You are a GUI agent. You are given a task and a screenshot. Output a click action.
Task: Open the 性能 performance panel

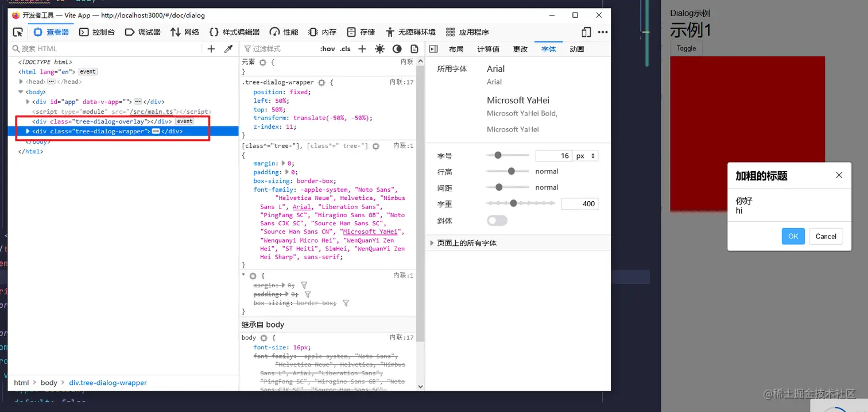284,32
